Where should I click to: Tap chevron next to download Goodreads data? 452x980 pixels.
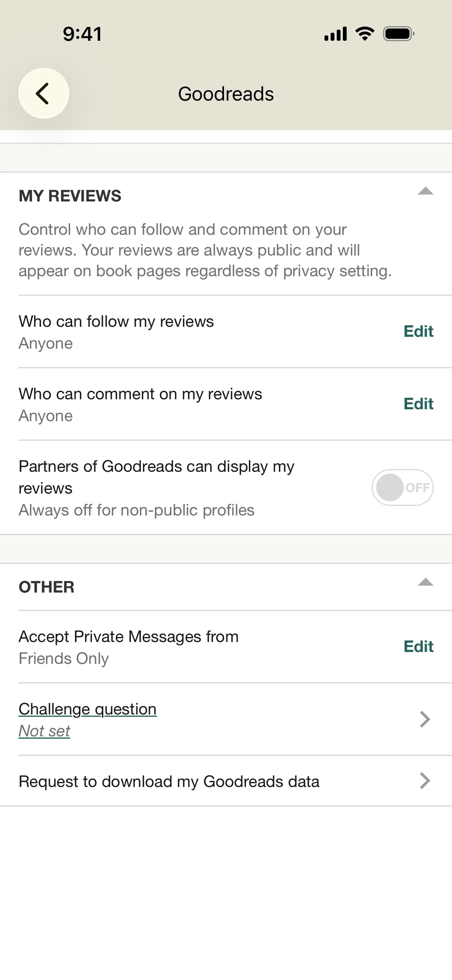(x=425, y=781)
